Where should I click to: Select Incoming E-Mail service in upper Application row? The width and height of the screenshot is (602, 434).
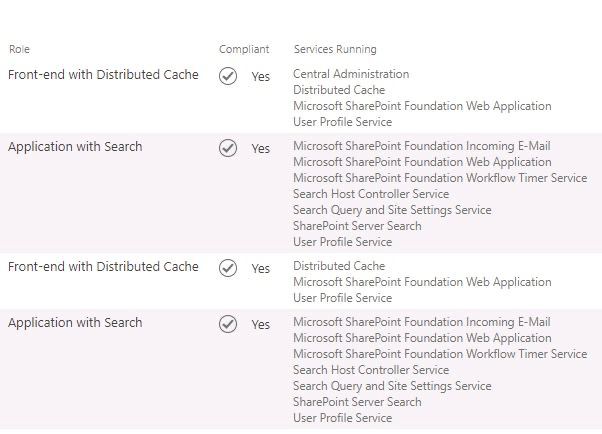pyautogui.click(x=422, y=146)
